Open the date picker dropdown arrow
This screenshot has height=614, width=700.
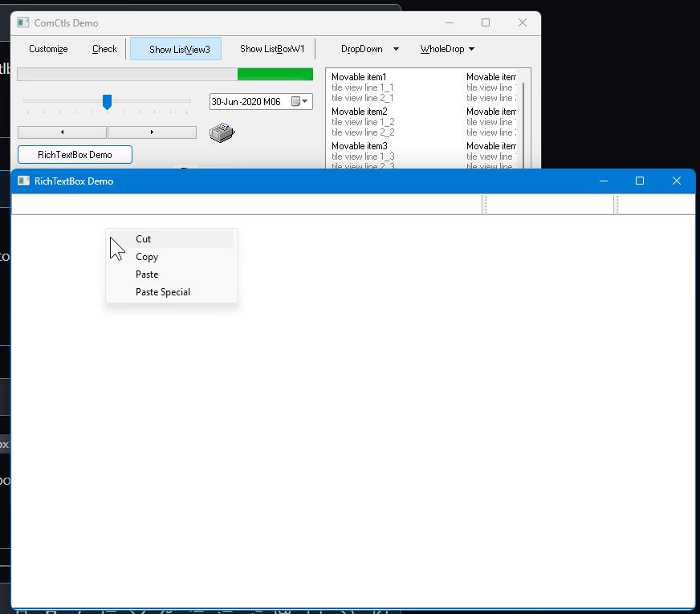coord(306,102)
